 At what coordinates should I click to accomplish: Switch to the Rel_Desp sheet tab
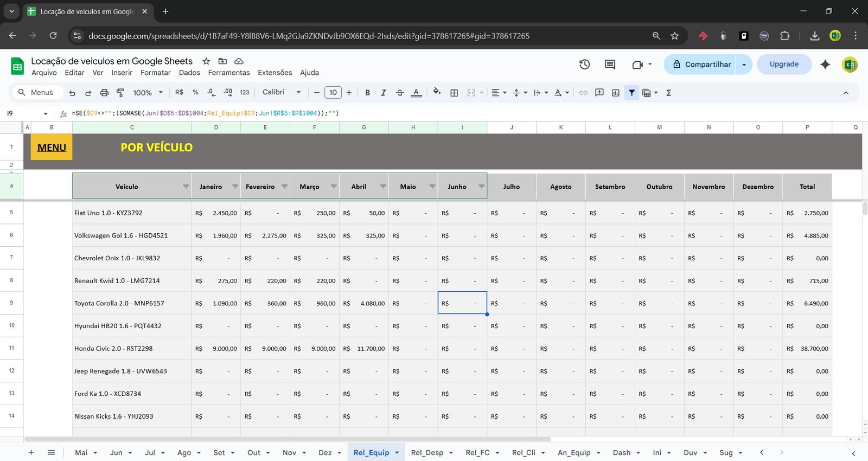(427, 452)
